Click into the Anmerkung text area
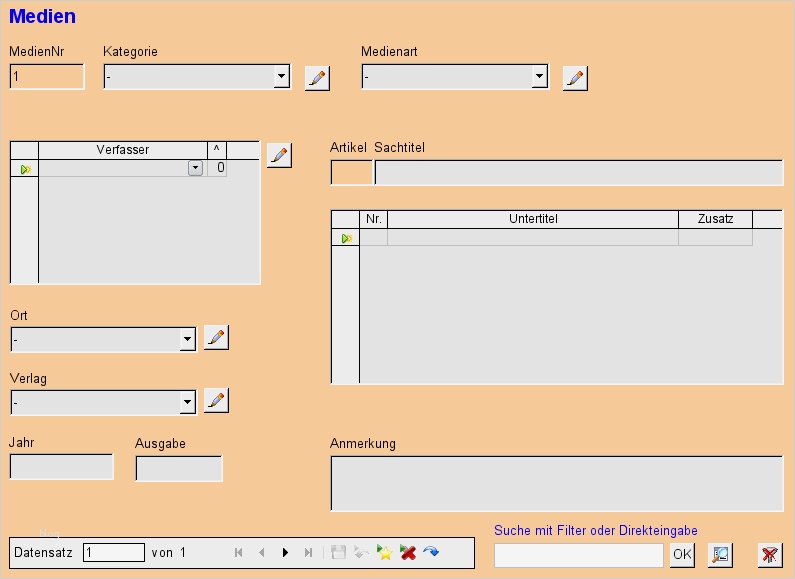The image size is (795, 579). pos(557,484)
